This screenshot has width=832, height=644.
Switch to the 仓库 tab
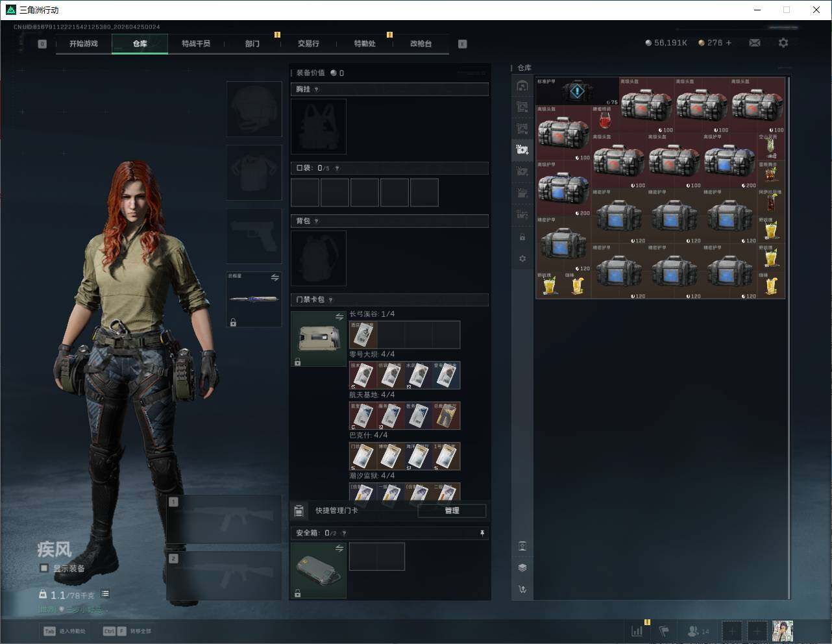pyautogui.click(x=140, y=43)
